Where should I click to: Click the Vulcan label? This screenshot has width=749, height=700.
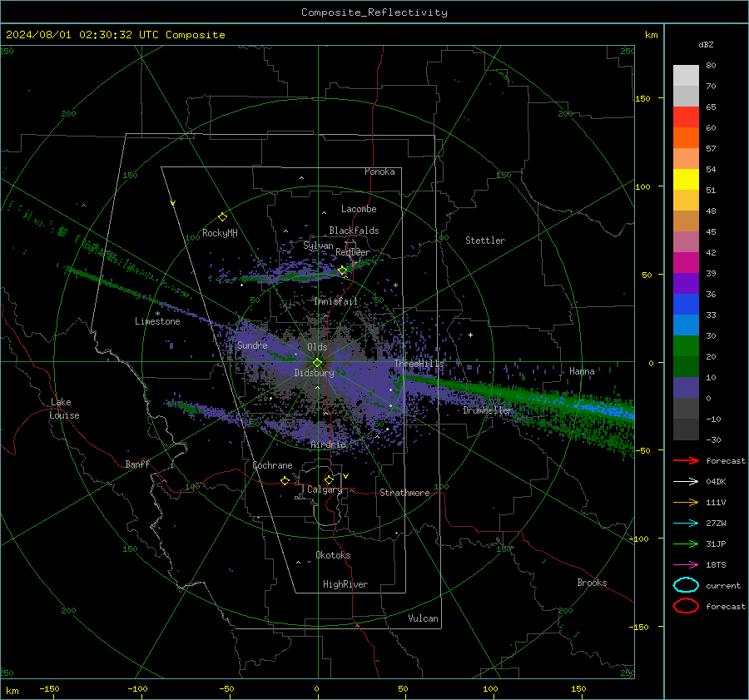(424, 618)
